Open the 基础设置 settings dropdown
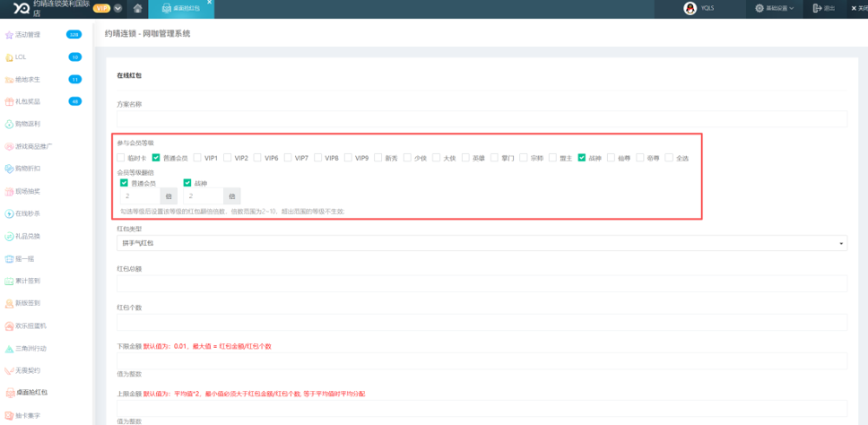 click(775, 8)
